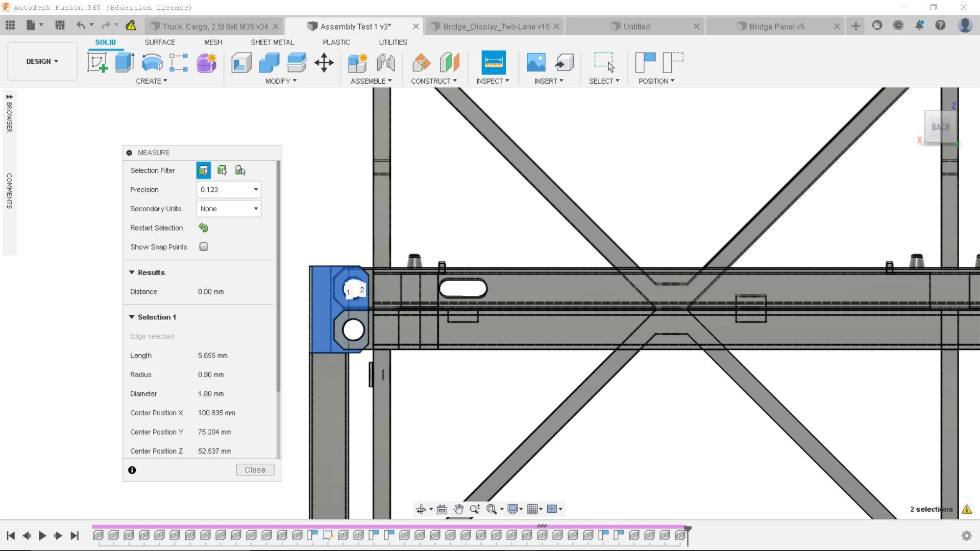
Task: Select the Extrude tool in Create menu
Action: (125, 62)
